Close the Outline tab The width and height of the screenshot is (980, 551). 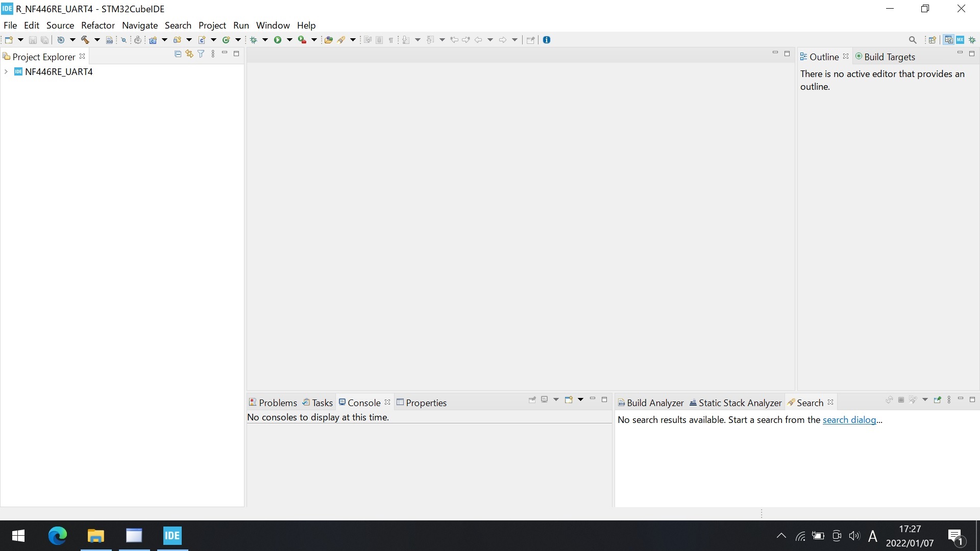tap(846, 56)
